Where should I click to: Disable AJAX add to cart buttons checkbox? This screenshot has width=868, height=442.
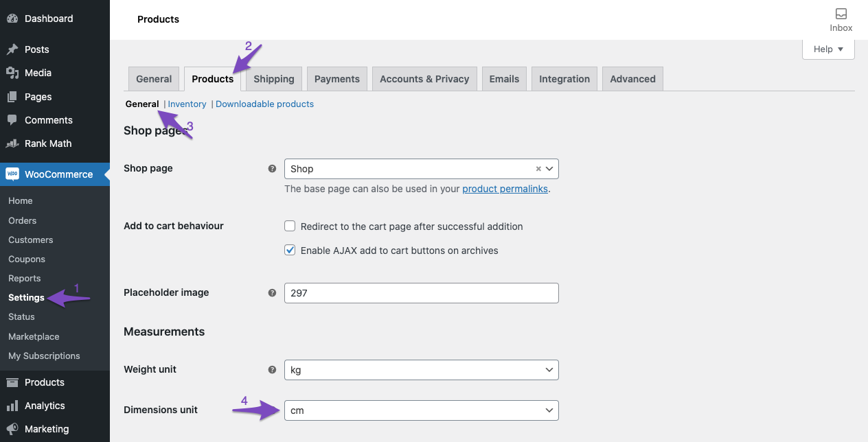290,251
